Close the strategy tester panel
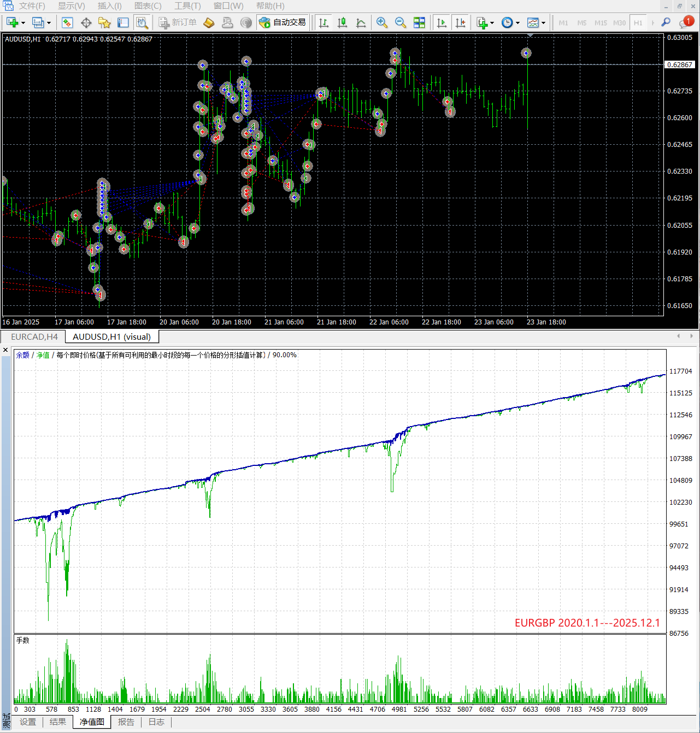Viewport: 700px width, 733px height. point(5,350)
